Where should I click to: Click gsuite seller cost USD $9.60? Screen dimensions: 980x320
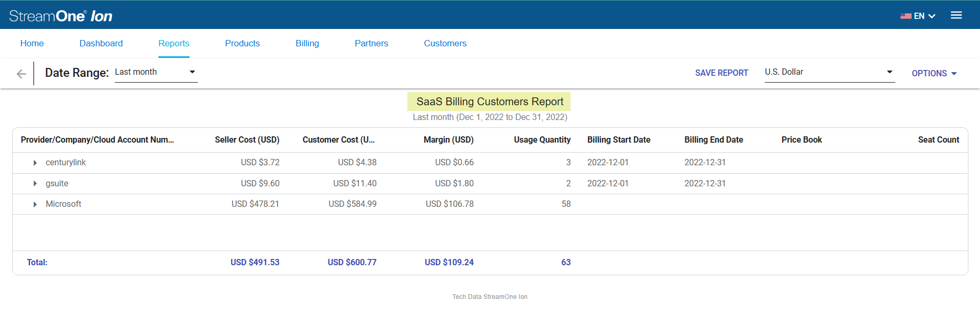coord(260,183)
